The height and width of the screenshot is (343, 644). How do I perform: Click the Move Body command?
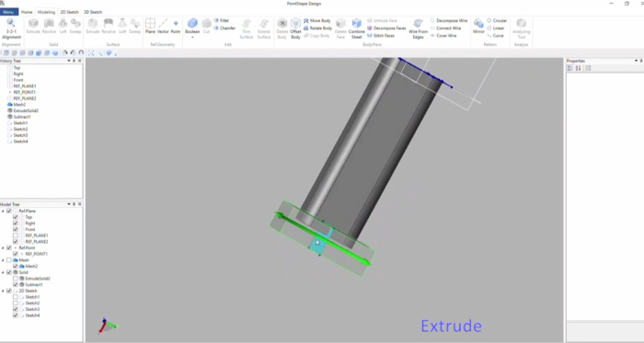pos(317,20)
